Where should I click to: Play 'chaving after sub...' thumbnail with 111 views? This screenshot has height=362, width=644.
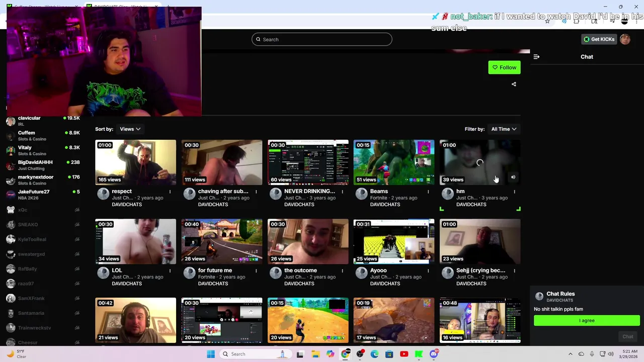[x=222, y=162]
